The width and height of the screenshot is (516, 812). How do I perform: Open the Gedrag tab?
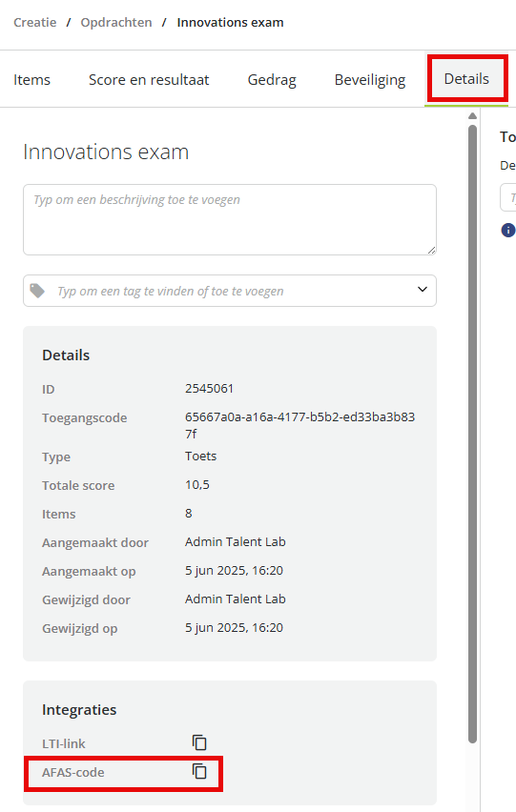coord(272,80)
